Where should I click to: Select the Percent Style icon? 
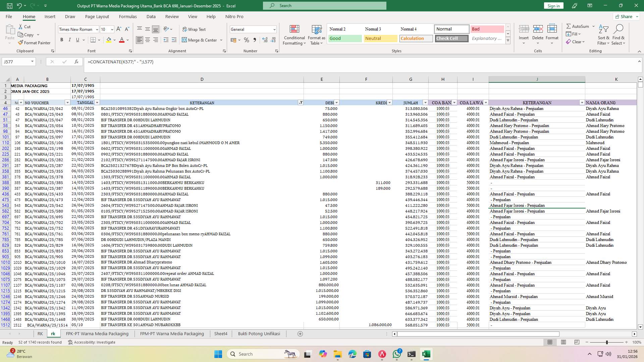coord(247,40)
